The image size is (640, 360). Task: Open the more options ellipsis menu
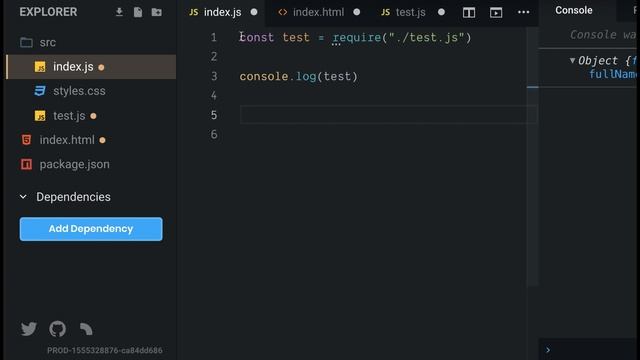click(x=523, y=12)
